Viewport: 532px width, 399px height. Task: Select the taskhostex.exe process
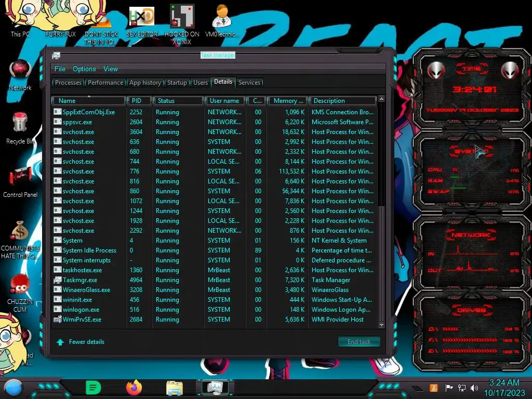tap(214, 270)
